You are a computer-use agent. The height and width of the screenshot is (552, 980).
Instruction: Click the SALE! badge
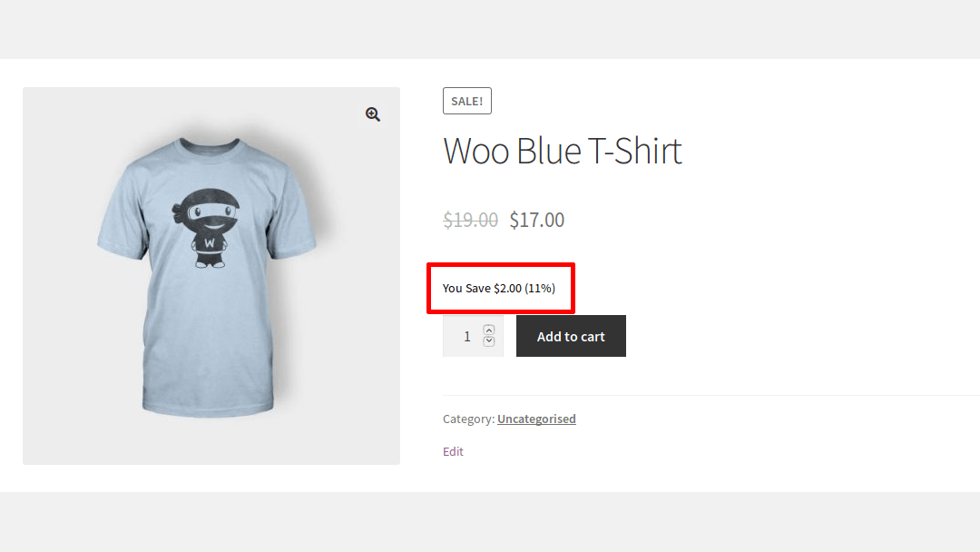pos(466,101)
